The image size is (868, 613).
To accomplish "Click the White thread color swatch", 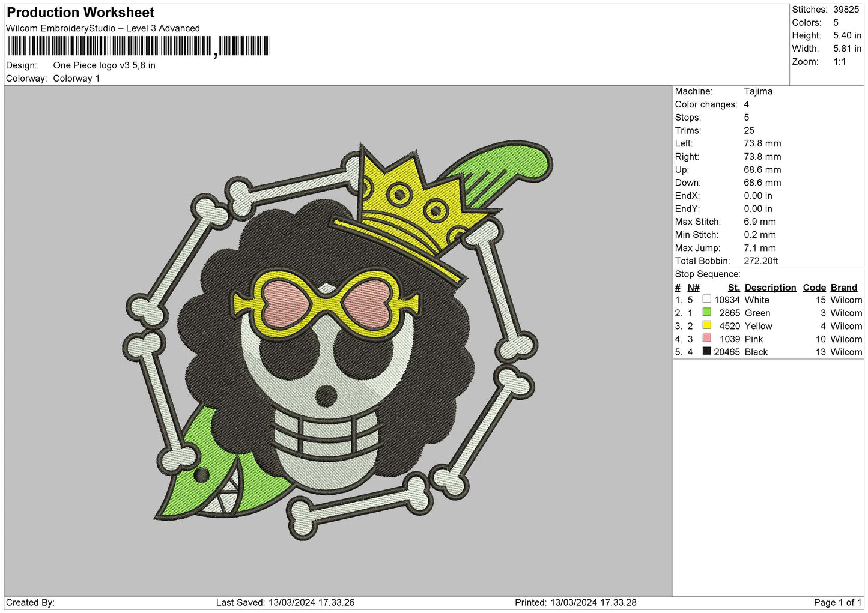I will click(x=706, y=299).
